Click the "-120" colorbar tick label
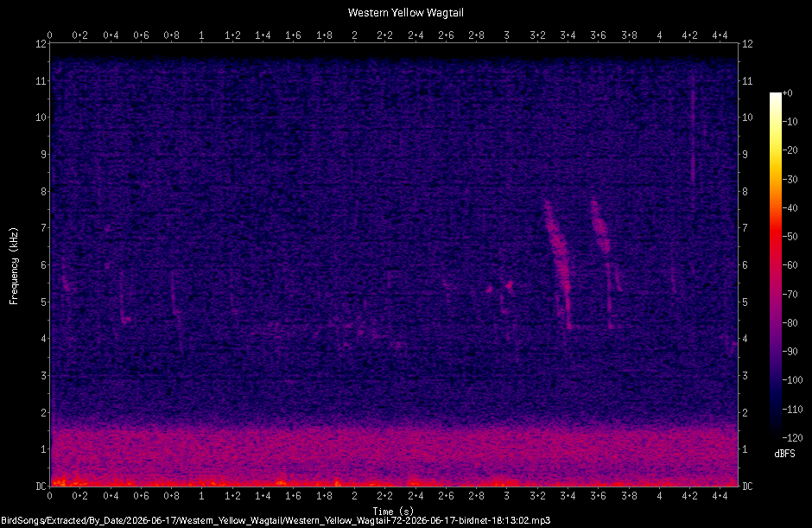Image resolution: width=812 pixels, height=528 pixels. [792, 438]
